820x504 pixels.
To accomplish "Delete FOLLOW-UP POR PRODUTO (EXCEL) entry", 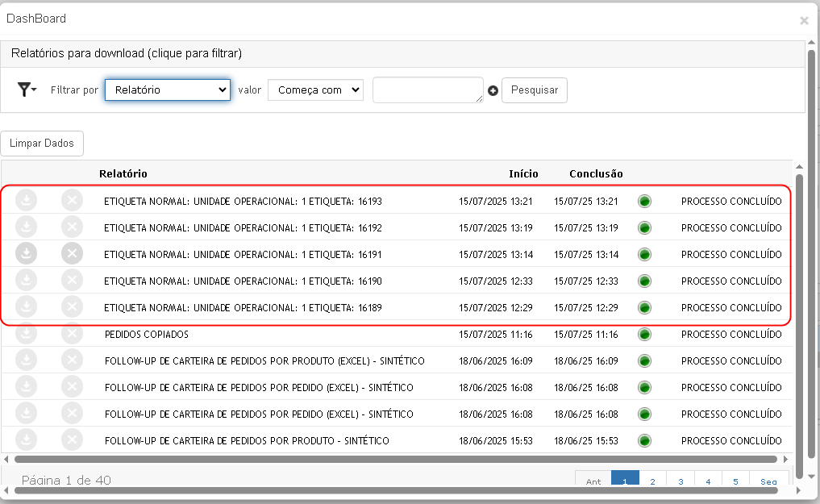I will coord(73,360).
